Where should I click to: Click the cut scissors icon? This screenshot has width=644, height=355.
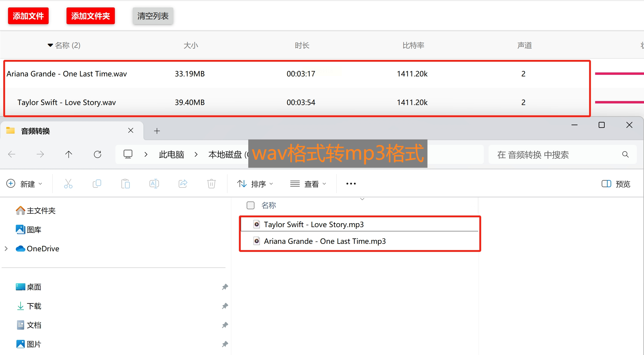(68, 184)
